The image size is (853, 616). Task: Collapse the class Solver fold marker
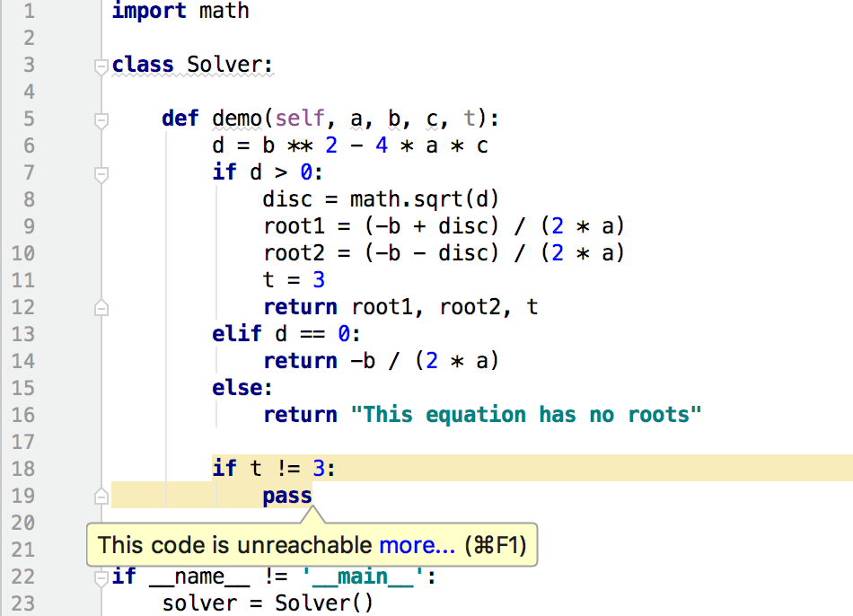click(x=101, y=67)
